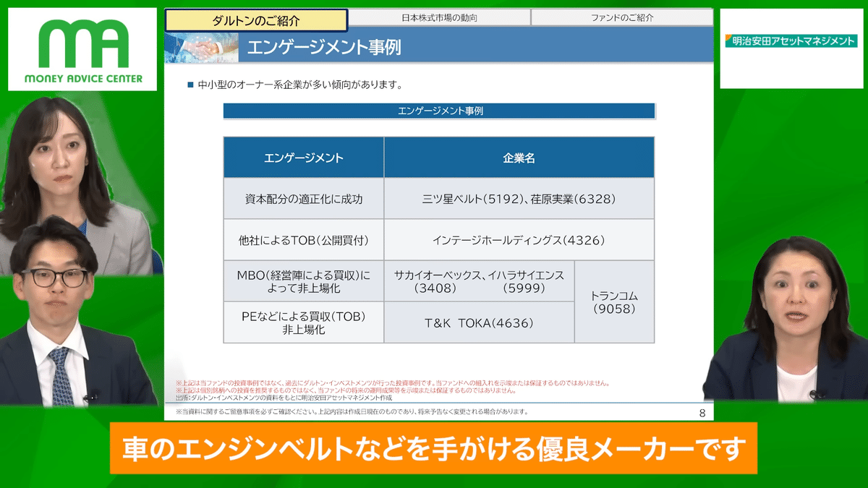Click the 三ツ星ベルト(5192)、荏原実業(6328) cell

click(x=519, y=199)
